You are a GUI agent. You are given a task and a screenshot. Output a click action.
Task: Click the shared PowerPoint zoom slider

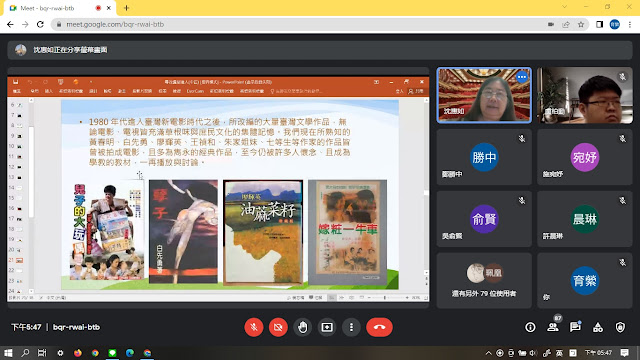[387, 298]
